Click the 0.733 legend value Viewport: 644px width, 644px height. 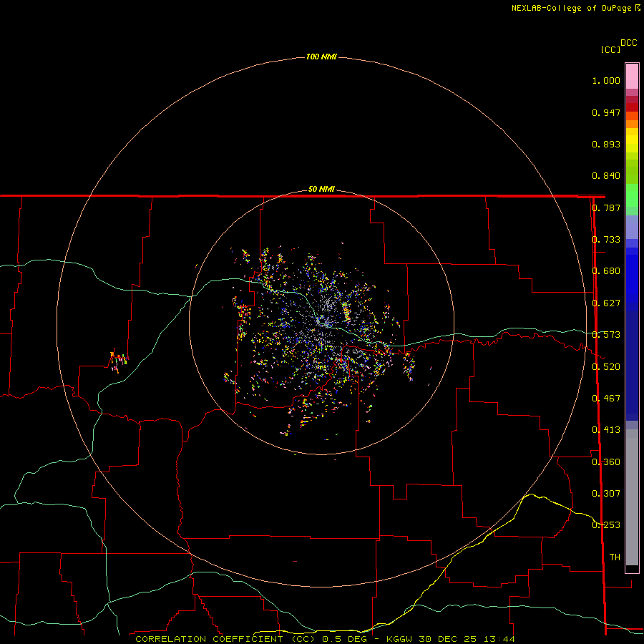606,240
